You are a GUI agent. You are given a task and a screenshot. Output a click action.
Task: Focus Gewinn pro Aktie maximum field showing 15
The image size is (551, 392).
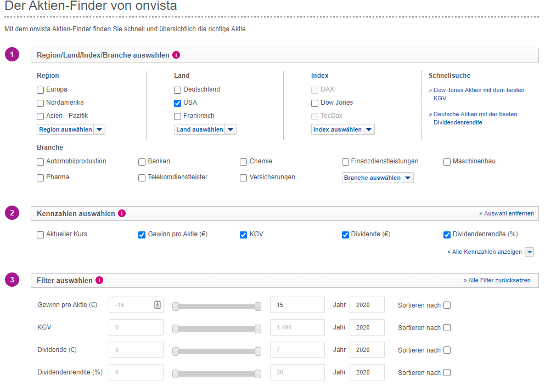(297, 305)
